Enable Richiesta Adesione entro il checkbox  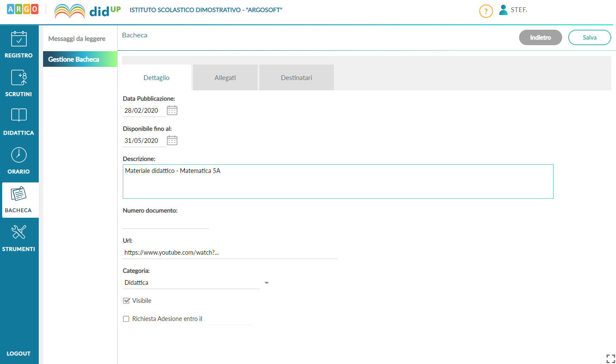[126, 319]
